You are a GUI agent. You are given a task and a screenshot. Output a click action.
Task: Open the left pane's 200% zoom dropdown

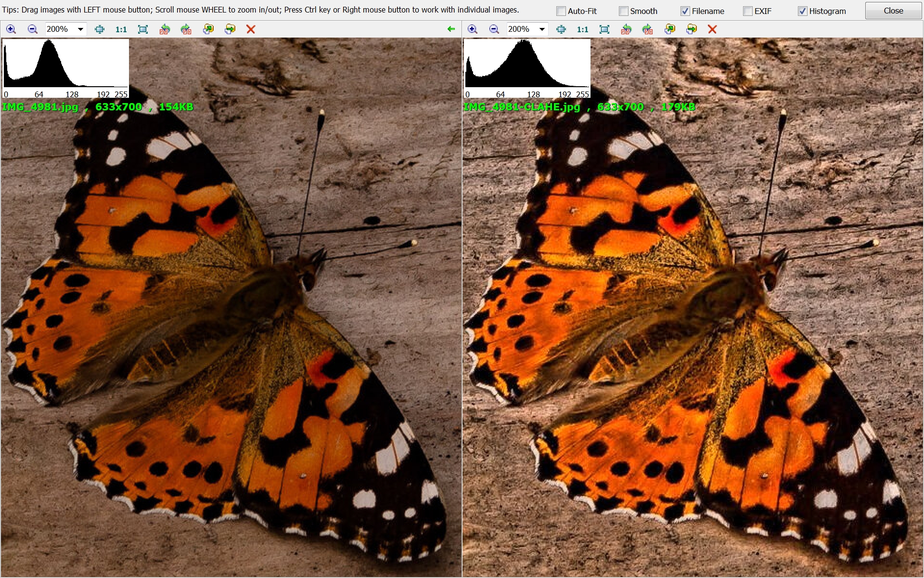click(x=80, y=29)
